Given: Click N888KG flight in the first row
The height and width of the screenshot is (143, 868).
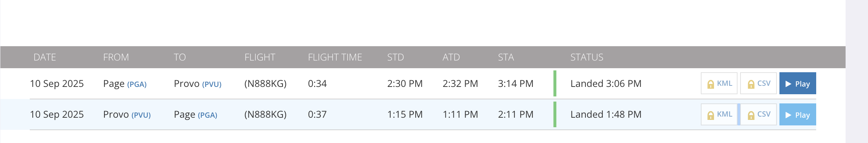Looking at the screenshot, I should (x=265, y=84).
